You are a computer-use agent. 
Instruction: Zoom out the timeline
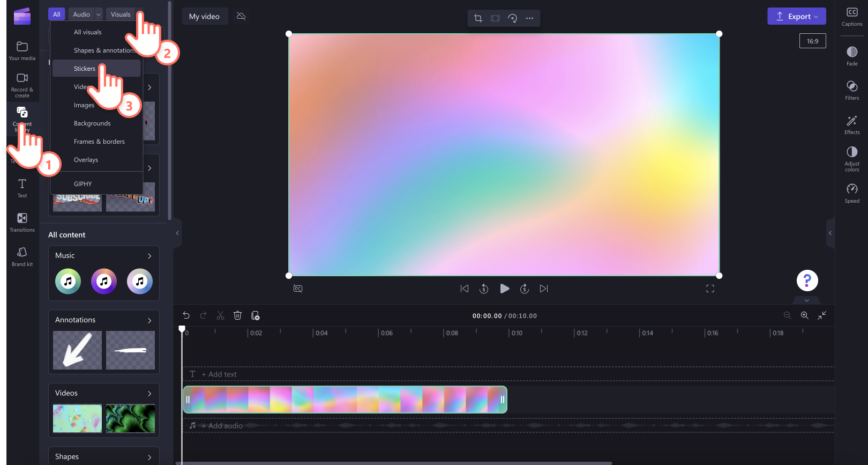(787, 315)
